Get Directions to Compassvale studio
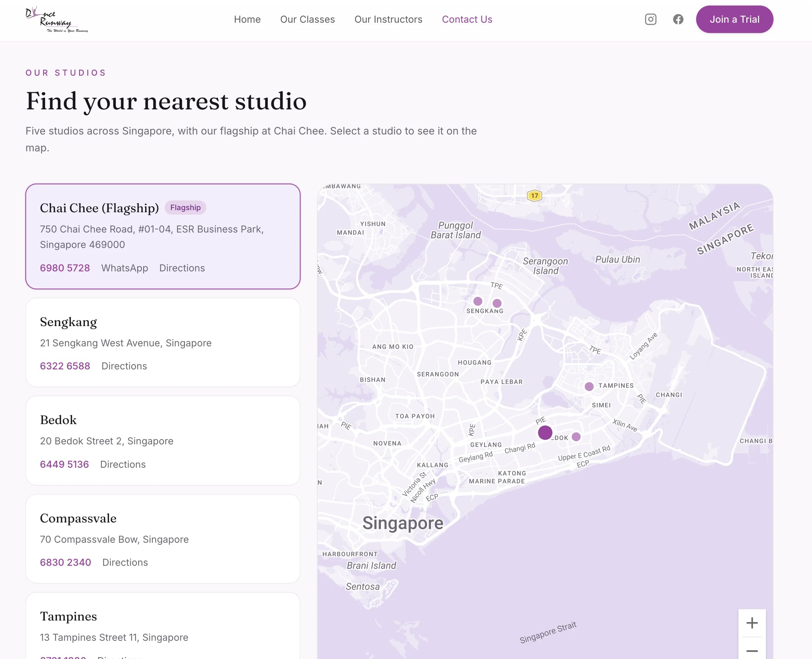Image resolution: width=812 pixels, height=659 pixels. click(125, 562)
